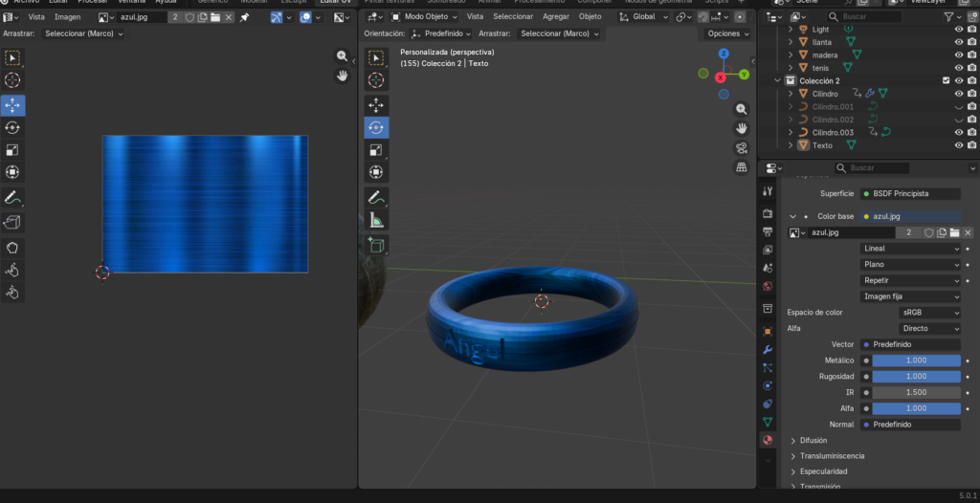
Task: Select the Annotate tool in UV editor
Action: 12,198
